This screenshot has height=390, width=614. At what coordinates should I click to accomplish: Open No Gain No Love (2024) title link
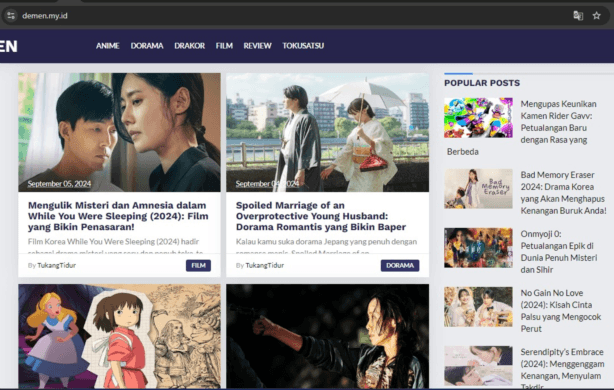[560, 311]
